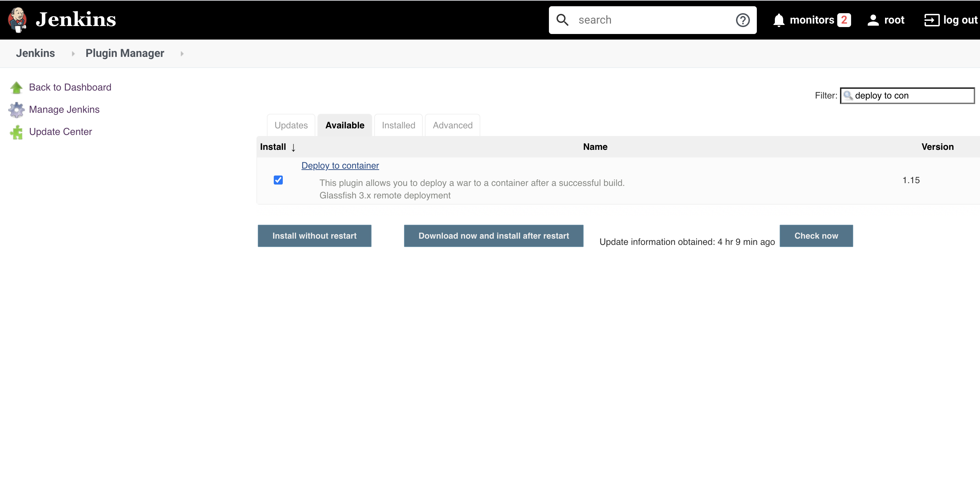980x487 pixels.
Task: Switch to the Updates tab
Action: pos(291,125)
